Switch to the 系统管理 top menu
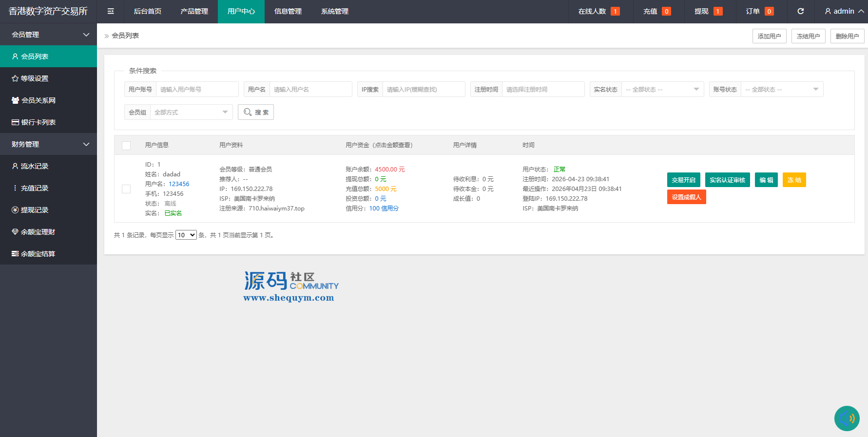Image resolution: width=868 pixels, height=437 pixels. (x=334, y=11)
